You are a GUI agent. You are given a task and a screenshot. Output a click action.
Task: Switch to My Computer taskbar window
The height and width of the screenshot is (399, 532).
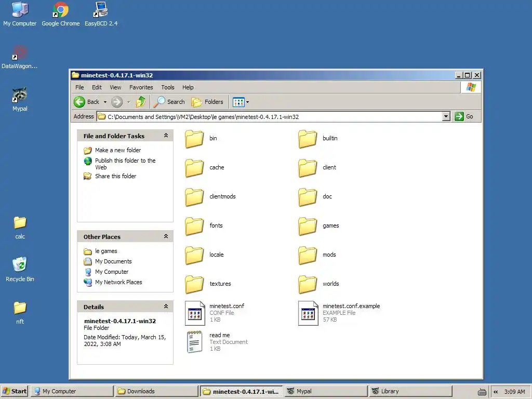pyautogui.click(x=72, y=391)
